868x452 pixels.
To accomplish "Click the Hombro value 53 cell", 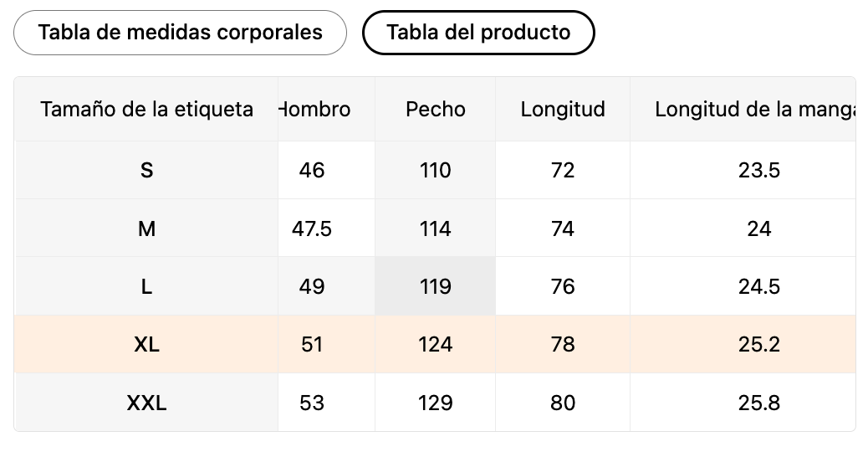I will click(x=312, y=403).
